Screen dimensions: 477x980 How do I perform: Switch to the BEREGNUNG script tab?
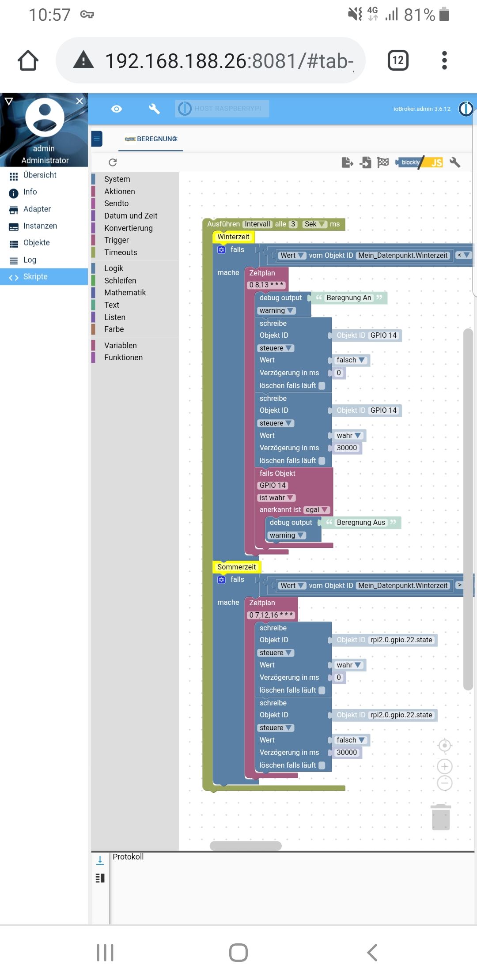151,139
